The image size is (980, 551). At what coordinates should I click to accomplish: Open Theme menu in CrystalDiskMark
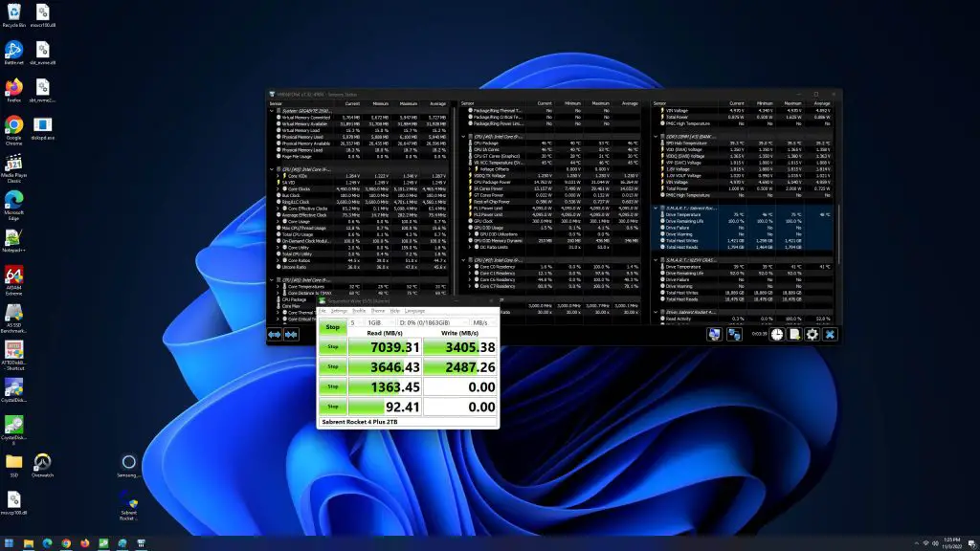[378, 311]
